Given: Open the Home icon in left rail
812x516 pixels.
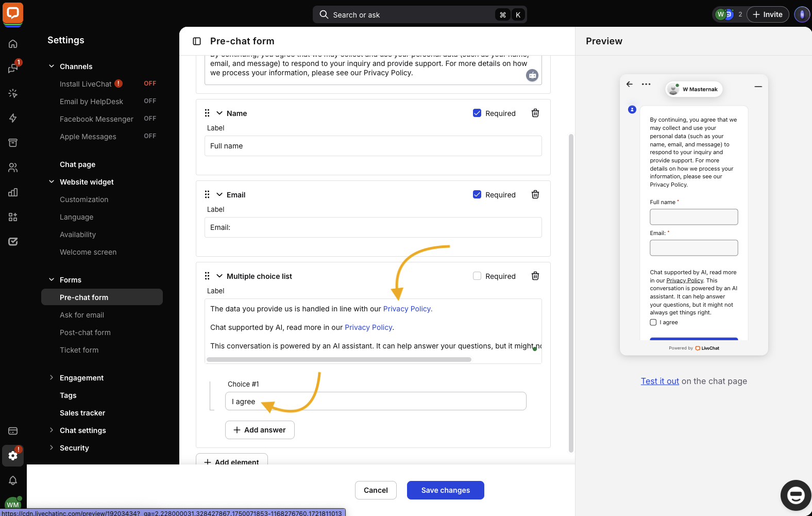Looking at the screenshot, I should point(13,44).
